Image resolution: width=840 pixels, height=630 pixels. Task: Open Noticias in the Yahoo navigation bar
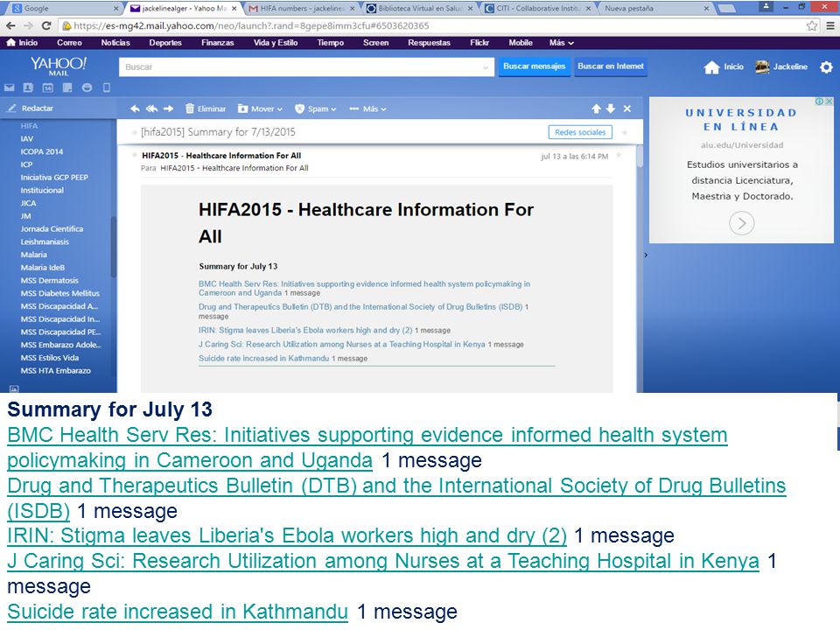pos(115,43)
